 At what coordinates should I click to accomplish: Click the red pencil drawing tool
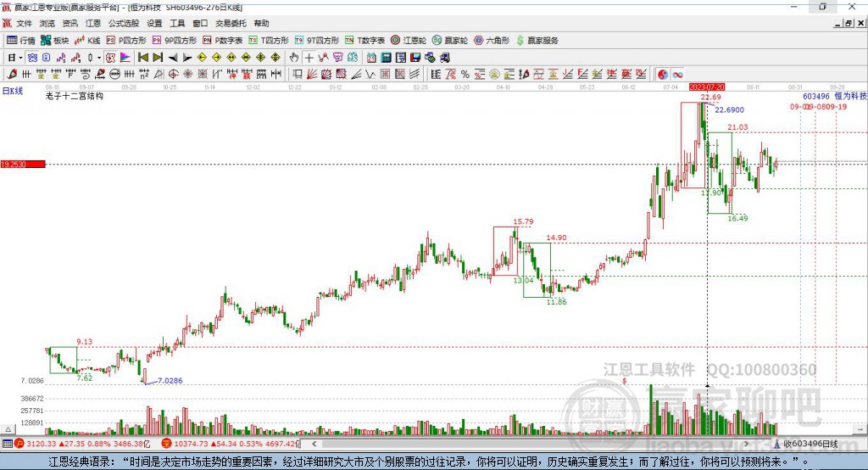coord(12,75)
